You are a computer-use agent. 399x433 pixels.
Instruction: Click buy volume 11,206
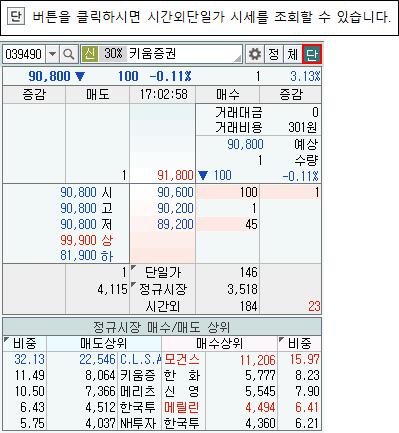tap(258, 359)
